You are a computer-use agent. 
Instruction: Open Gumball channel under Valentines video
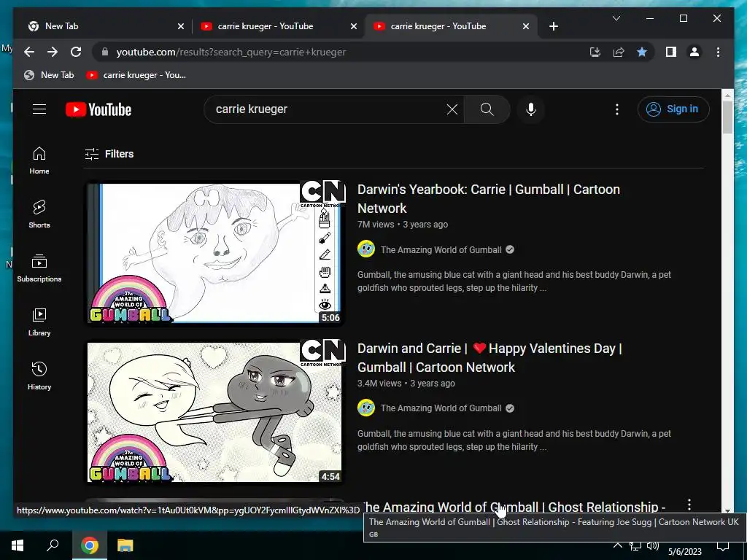pyautogui.click(x=441, y=408)
